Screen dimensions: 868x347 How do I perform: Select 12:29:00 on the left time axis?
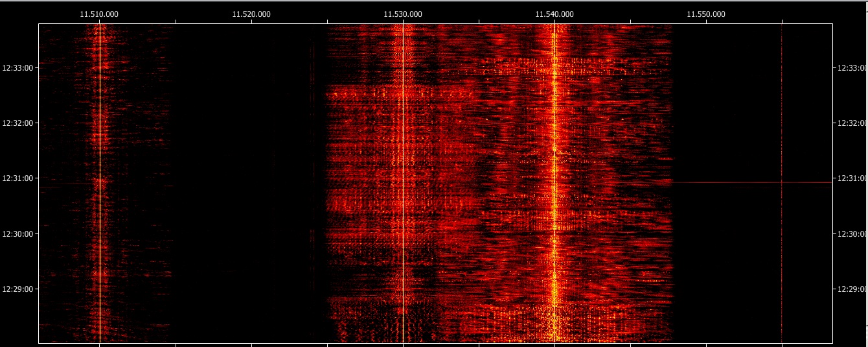pyautogui.click(x=16, y=289)
